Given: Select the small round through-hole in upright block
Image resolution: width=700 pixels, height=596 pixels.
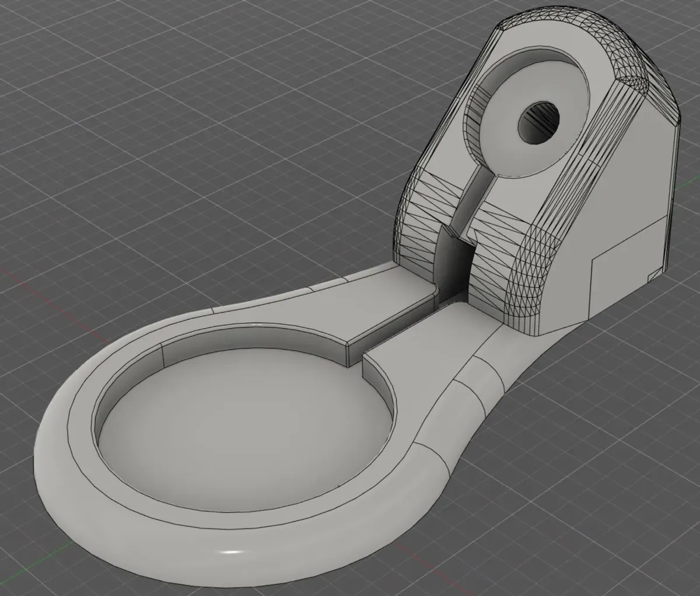Looking at the screenshot, I should click(x=539, y=121).
